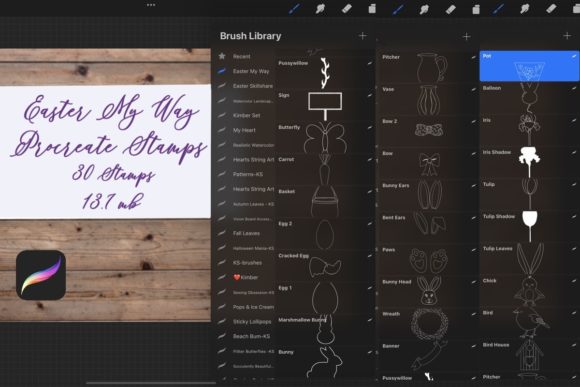Click the Procreate app icon on wood background
Viewport: 580px width, 387px height.
(x=41, y=275)
